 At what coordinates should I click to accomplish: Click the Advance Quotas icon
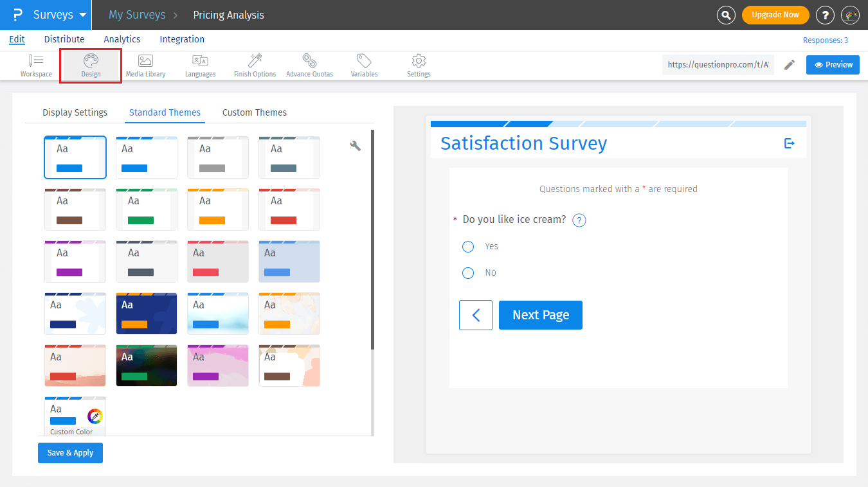point(309,64)
